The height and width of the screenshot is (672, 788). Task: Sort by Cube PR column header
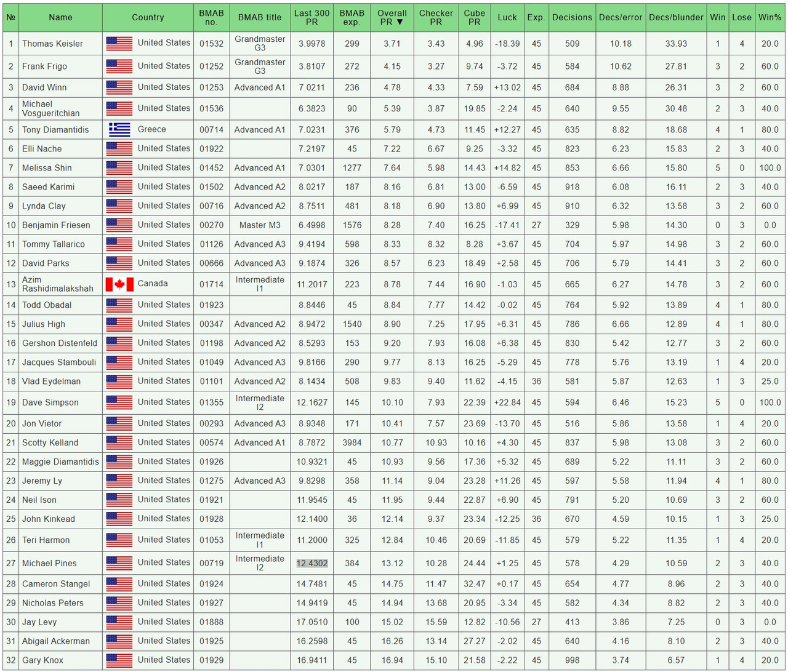pos(474,17)
